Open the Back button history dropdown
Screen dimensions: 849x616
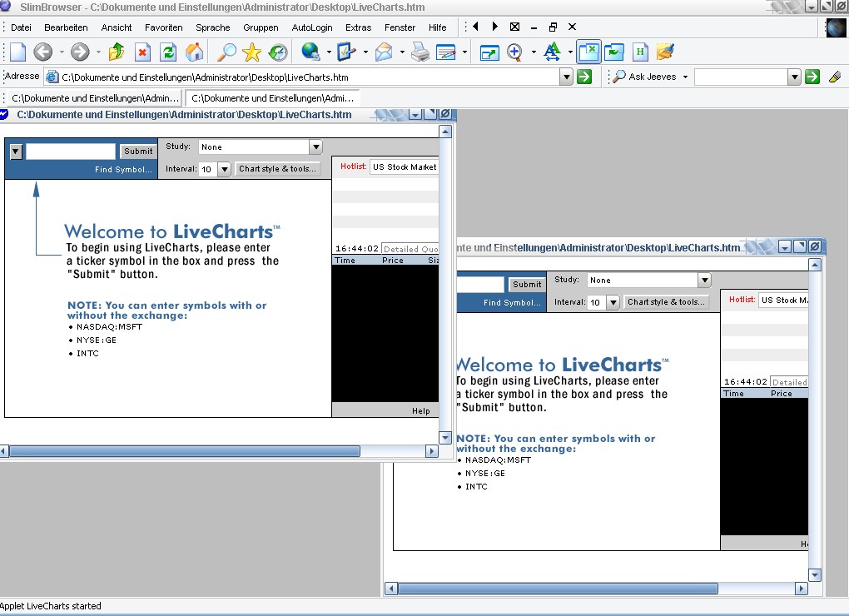(x=62, y=52)
